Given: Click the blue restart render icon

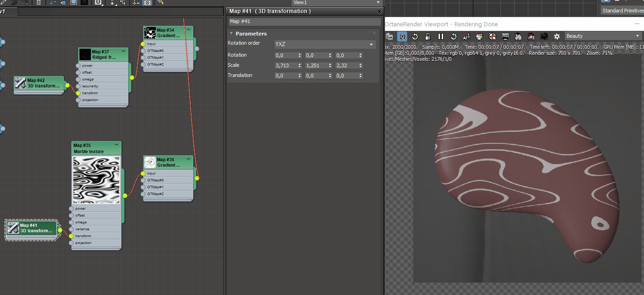Looking at the screenshot, I should click(454, 36).
